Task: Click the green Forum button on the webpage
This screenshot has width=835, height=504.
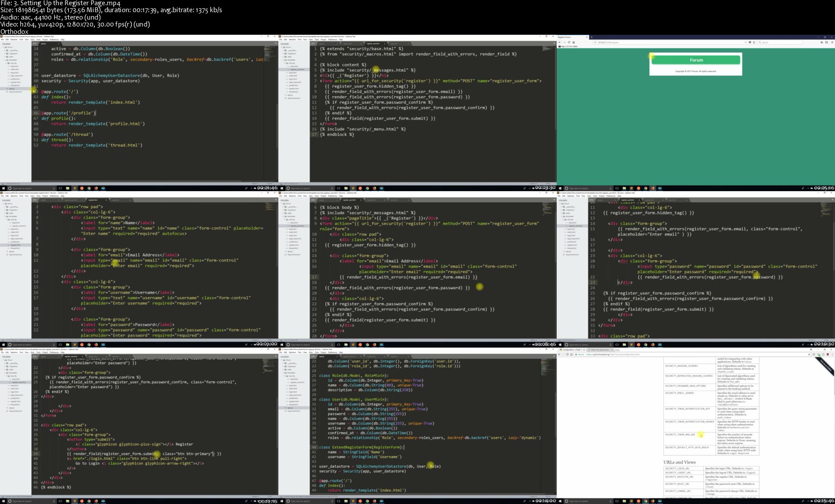Action: click(696, 60)
